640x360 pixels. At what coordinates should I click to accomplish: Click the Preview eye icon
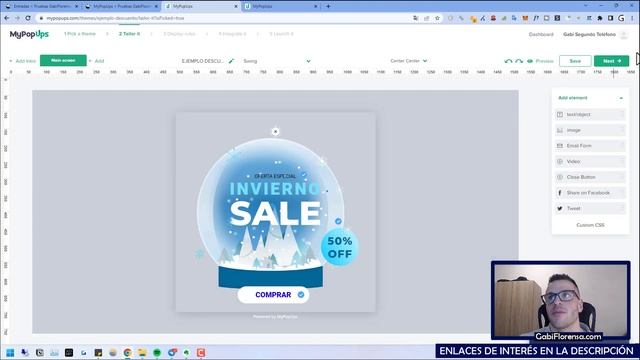[530, 61]
